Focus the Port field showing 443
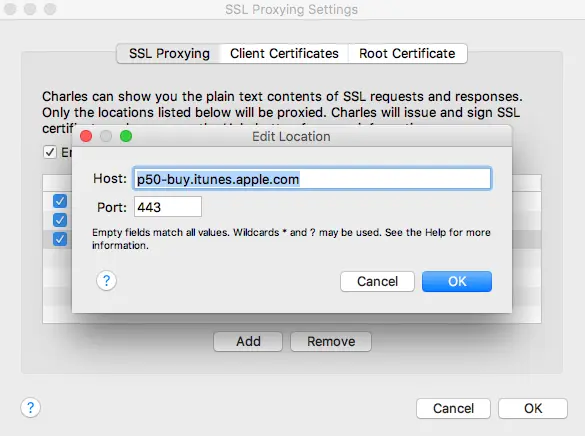This screenshot has width=585, height=436. tap(168, 207)
